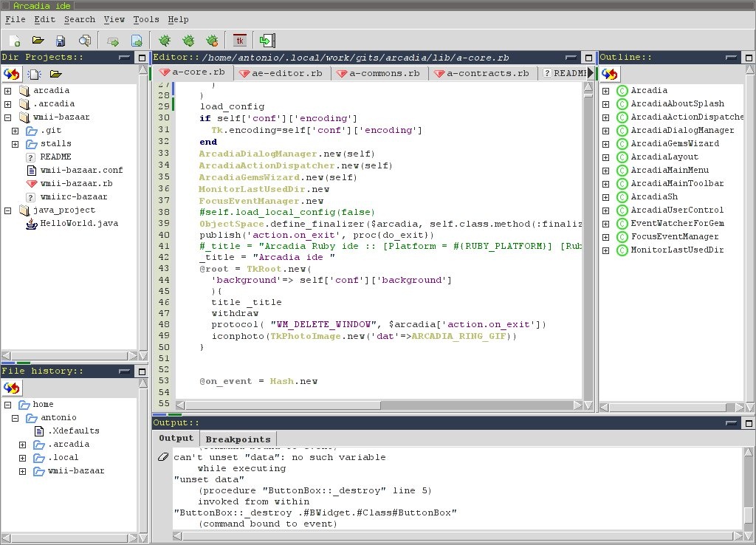Screen dimensions: 756x545
Task: Select wmii-bazaar.rb in project tree
Action: (x=76, y=183)
